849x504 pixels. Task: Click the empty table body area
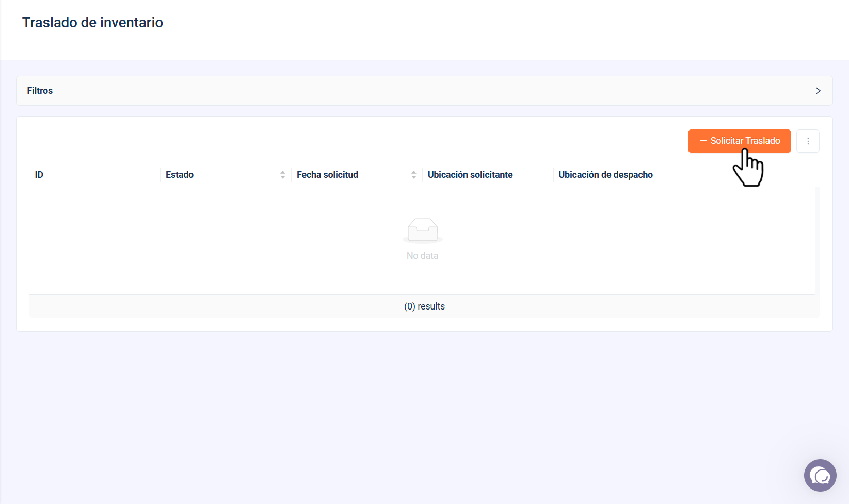422,241
